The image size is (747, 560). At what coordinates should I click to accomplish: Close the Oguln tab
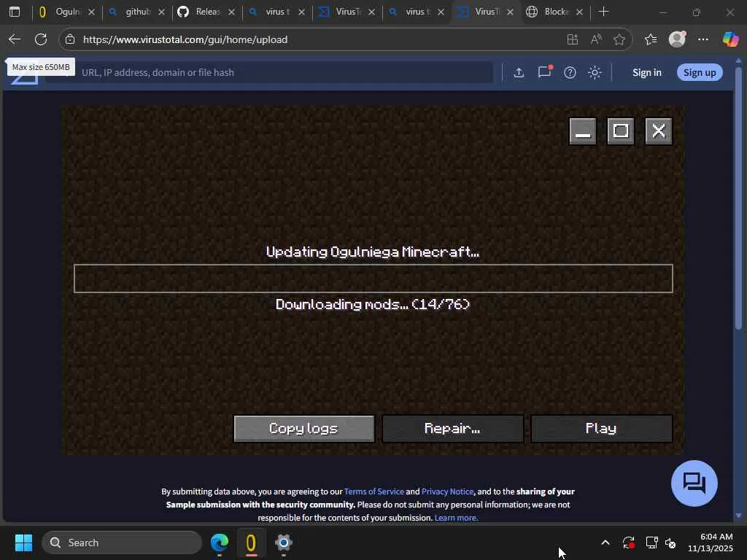(x=91, y=12)
